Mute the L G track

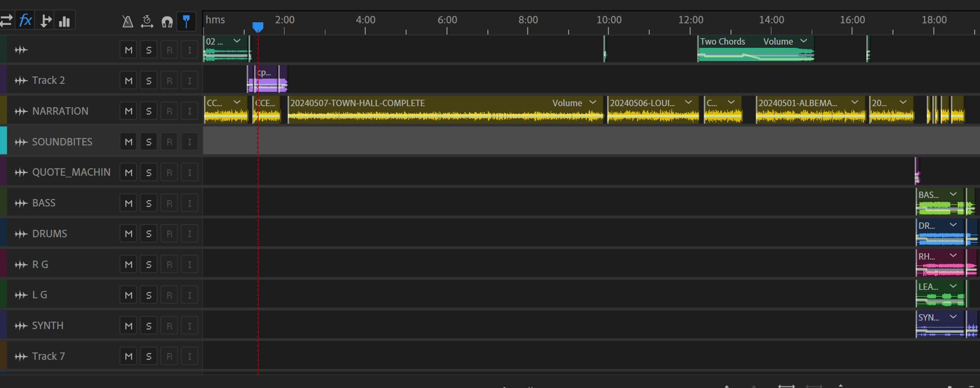(x=128, y=295)
